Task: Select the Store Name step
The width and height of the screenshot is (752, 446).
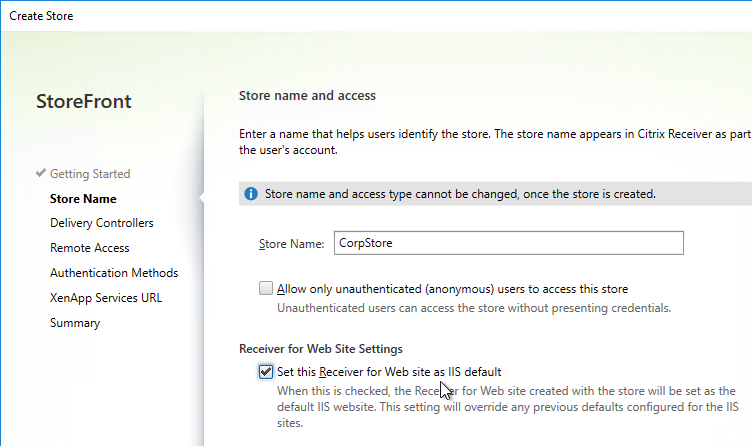Action: pos(83,199)
